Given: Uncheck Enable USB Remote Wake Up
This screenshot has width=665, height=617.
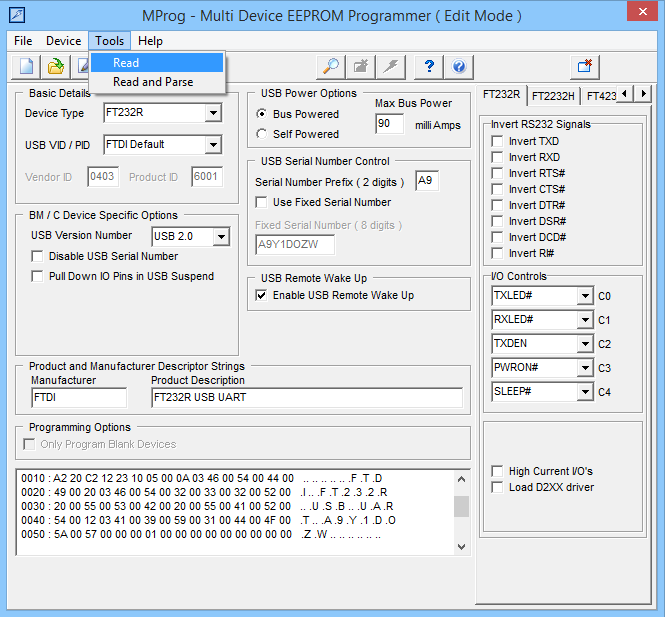Looking at the screenshot, I should [x=262, y=295].
